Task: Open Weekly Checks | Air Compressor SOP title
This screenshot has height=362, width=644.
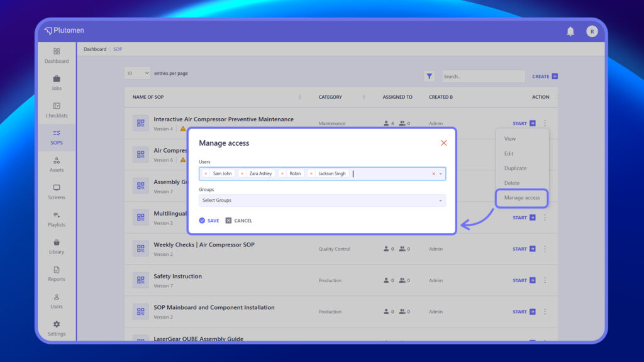Action: click(204, 244)
